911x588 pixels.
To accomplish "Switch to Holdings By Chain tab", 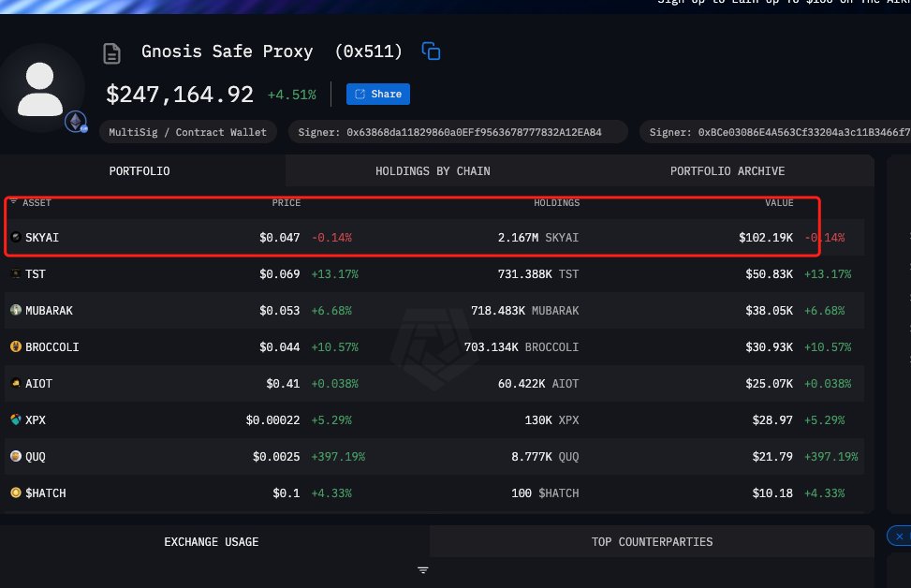I will pyautogui.click(x=433, y=170).
